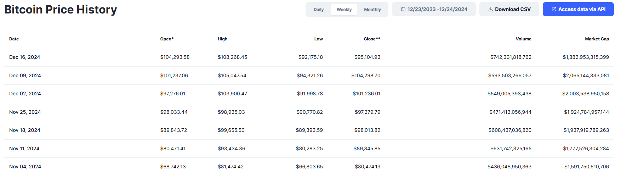Click the low price $90,770.82

pos(310,112)
